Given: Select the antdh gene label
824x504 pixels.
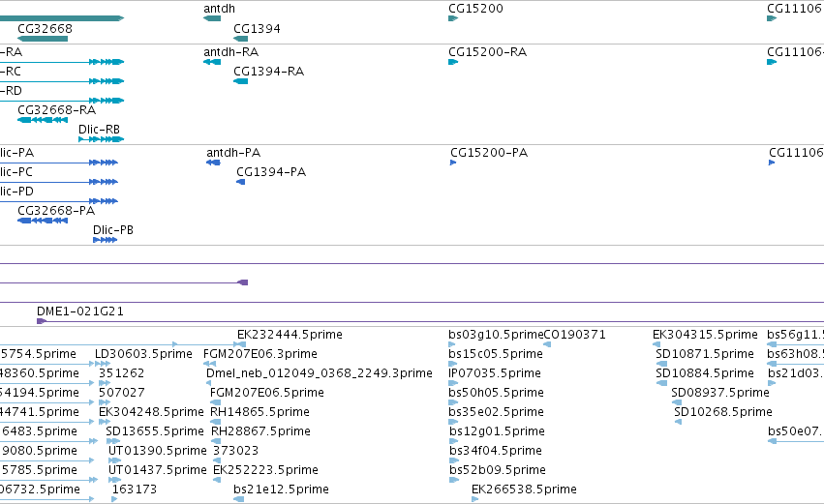Looking at the screenshot, I should point(219,9).
